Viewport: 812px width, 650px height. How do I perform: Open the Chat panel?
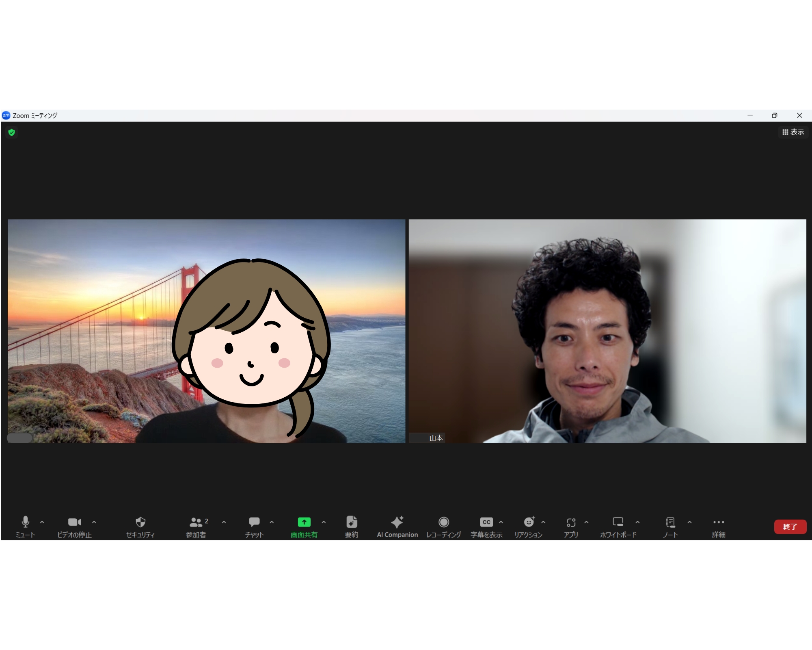pos(254,522)
